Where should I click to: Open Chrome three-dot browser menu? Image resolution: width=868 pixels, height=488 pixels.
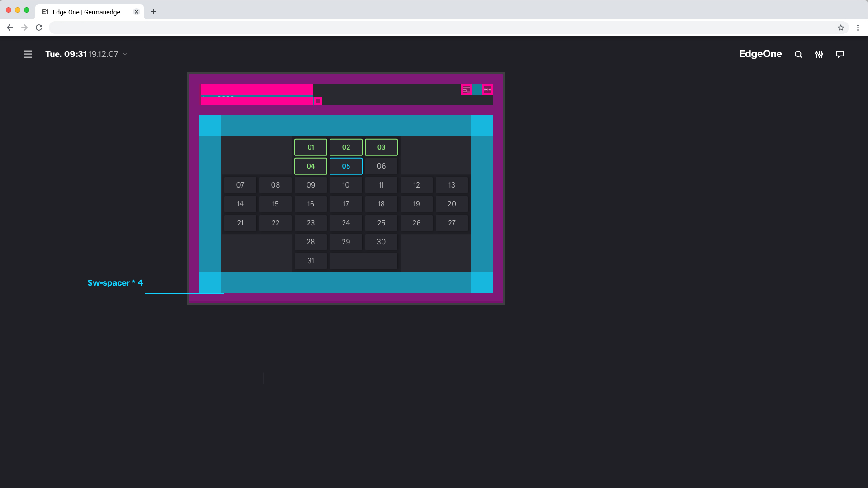click(858, 28)
